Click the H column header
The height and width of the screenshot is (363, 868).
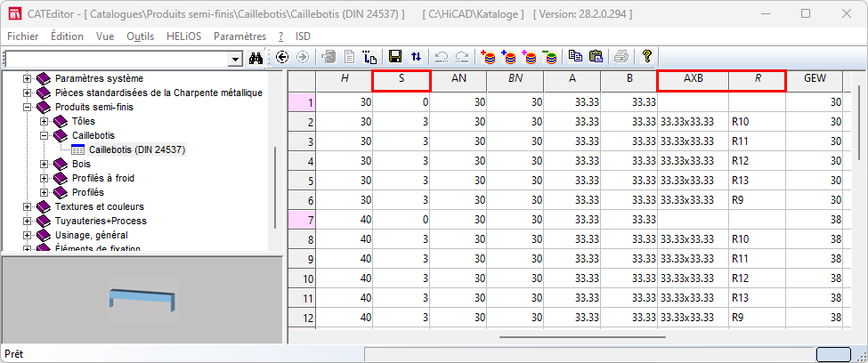(x=345, y=81)
